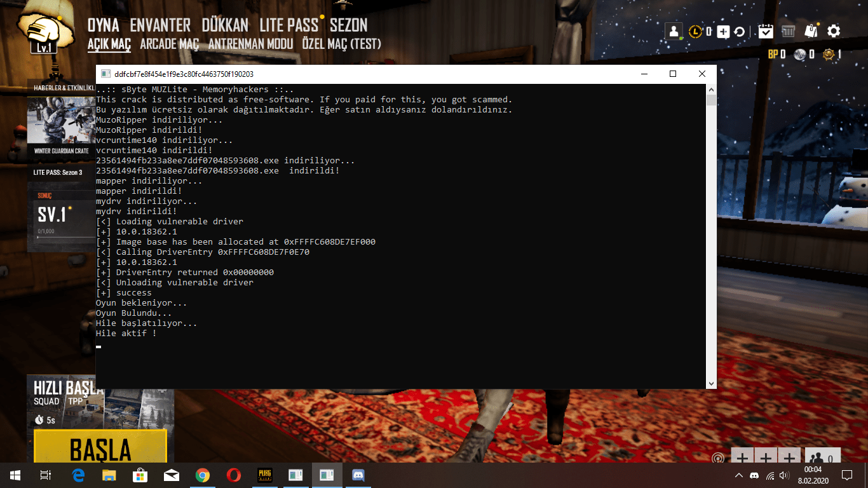Click the console title ddfcbf7e8f454e1f9c80fc4463750f190203
868x488 pixels.
coord(184,74)
